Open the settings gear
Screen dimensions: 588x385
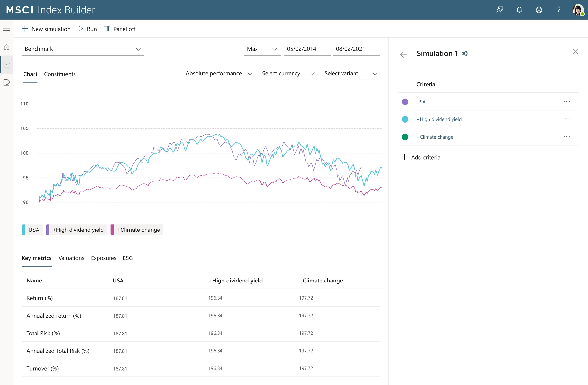(539, 10)
